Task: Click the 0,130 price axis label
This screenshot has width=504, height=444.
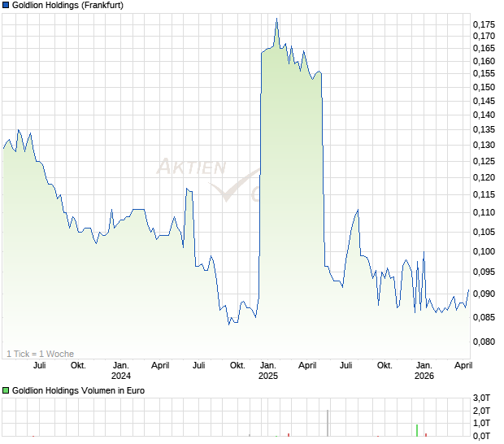Action: (484, 145)
